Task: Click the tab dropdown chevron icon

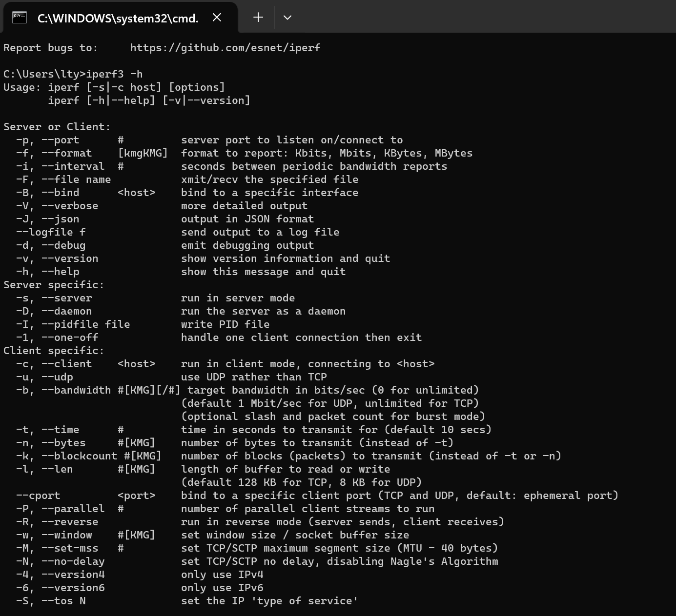Action: (x=287, y=17)
